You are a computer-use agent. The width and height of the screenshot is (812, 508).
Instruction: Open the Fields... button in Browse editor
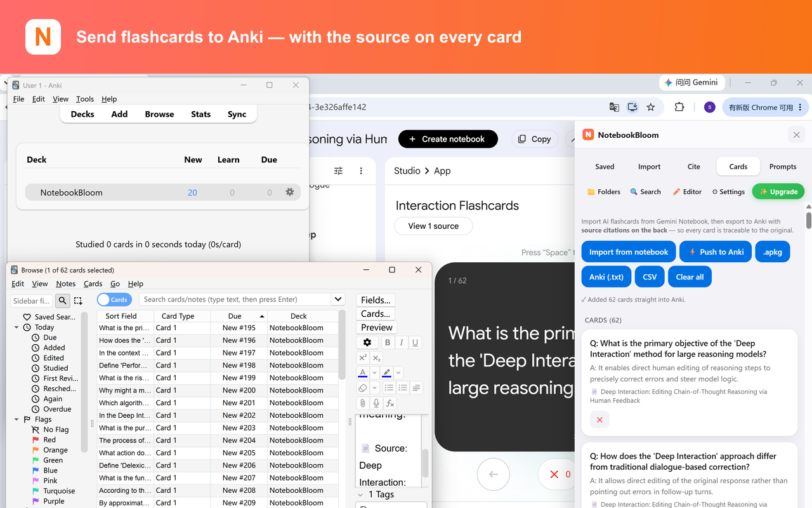click(x=376, y=300)
